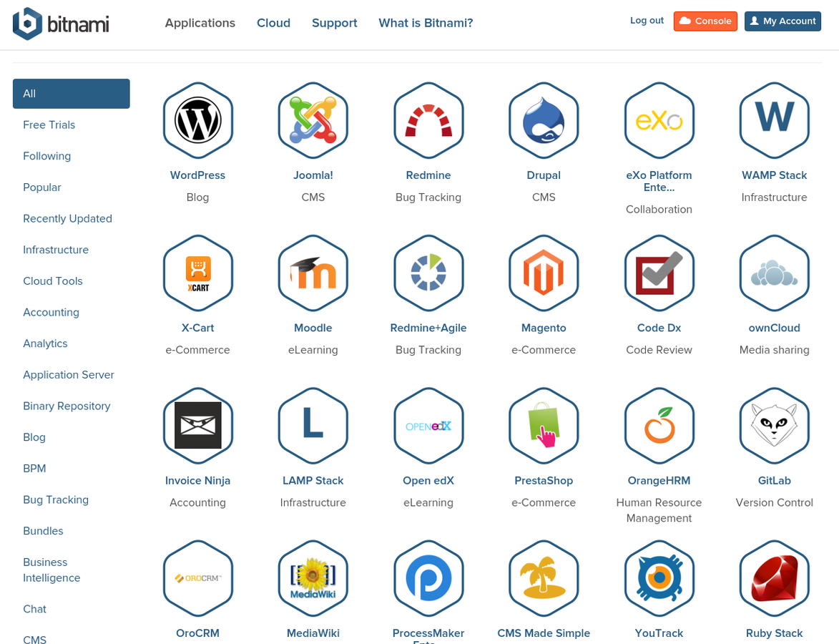This screenshot has height=644, width=839.
Task: Click the YouTrack name link
Action: (659, 633)
